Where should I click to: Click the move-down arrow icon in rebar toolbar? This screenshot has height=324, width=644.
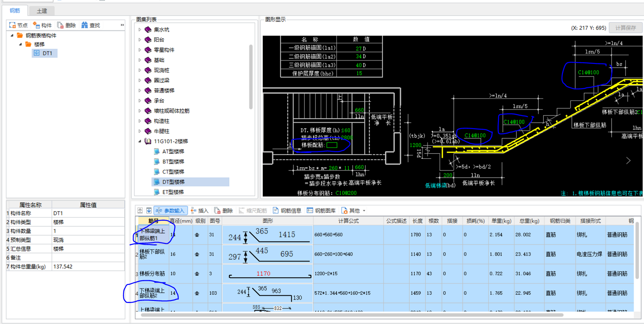[149, 211]
